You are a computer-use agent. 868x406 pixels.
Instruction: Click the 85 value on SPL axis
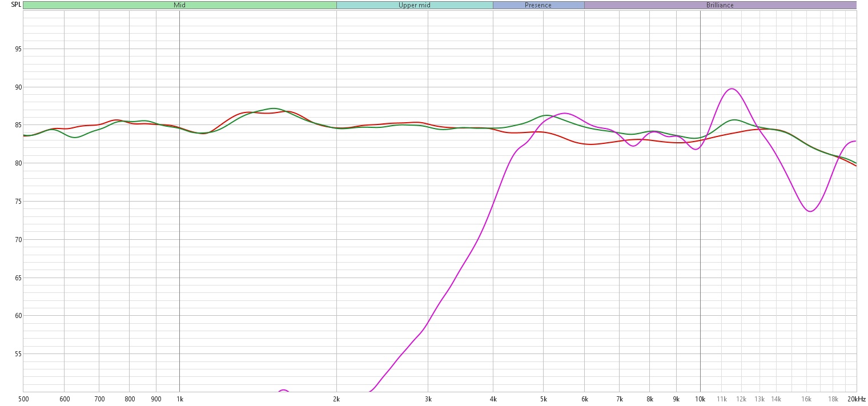click(x=18, y=125)
